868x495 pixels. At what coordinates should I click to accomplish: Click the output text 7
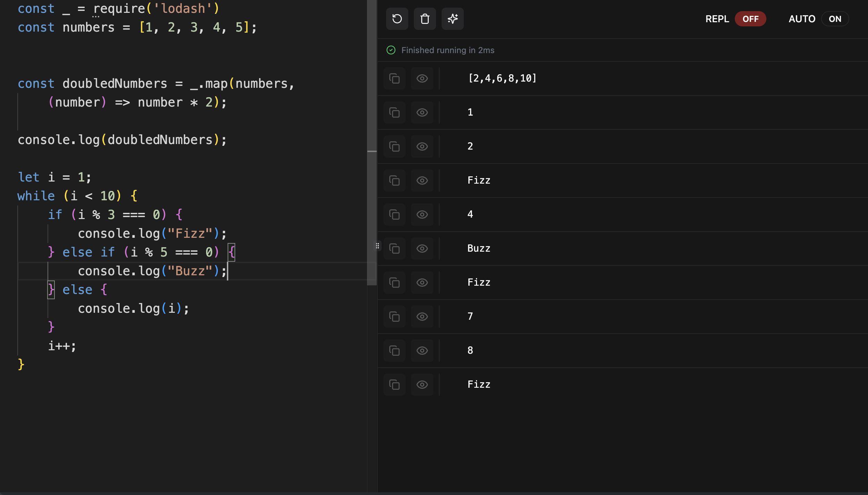click(x=470, y=317)
